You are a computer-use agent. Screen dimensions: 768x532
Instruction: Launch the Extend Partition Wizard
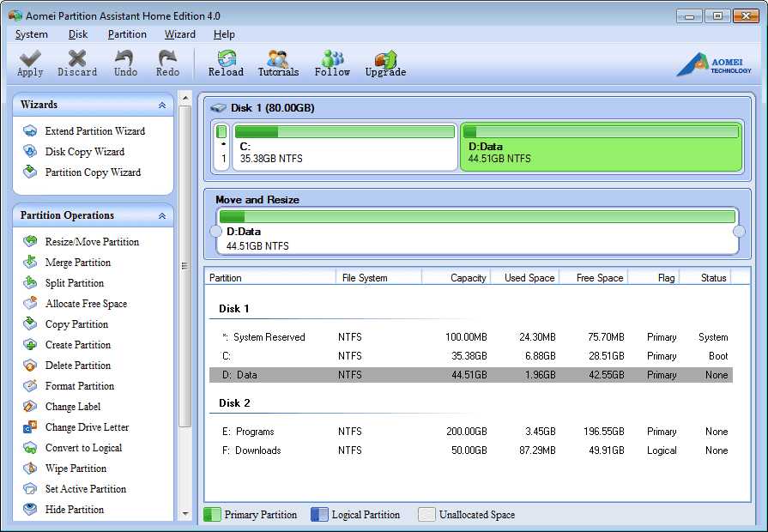(x=94, y=131)
